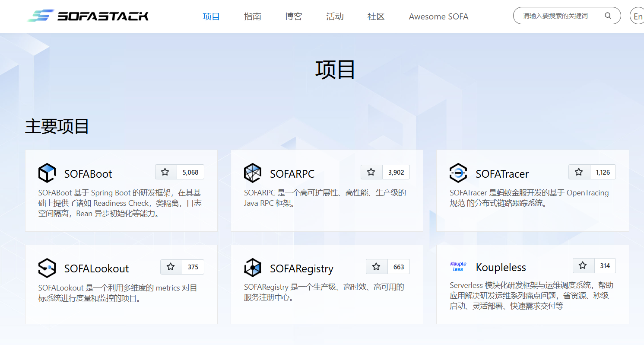
Task: Open the 活动 nav item
Action: (335, 16)
